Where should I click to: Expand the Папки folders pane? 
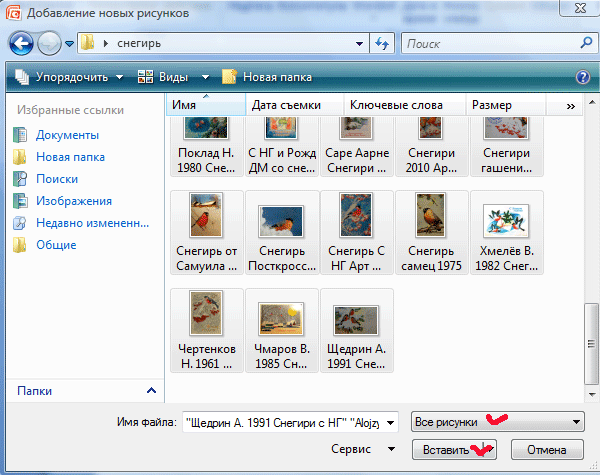point(152,390)
